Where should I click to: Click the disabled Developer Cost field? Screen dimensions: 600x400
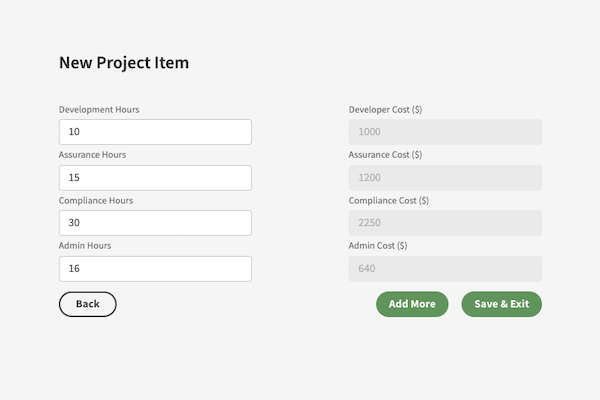(445, 132)
